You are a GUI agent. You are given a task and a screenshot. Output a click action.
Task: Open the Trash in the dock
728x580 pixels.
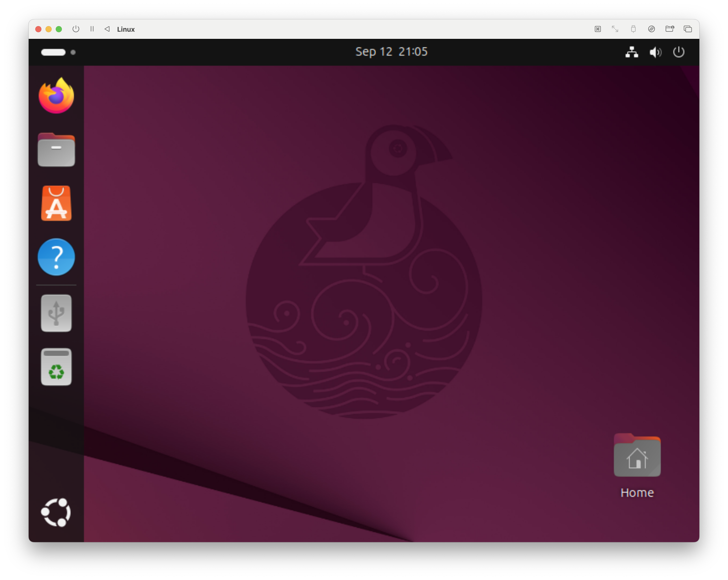pyautogui.click(x=56, y=367)
